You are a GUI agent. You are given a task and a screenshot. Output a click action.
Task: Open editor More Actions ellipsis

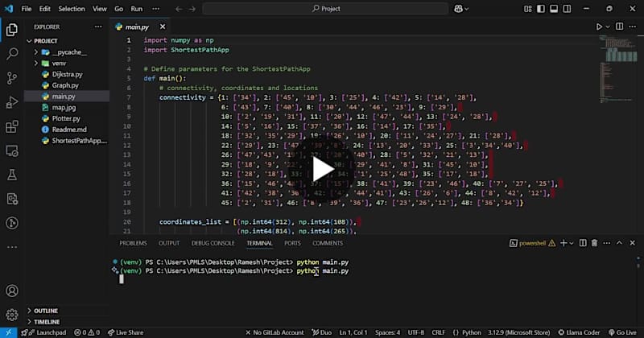[x=633, y=27]
